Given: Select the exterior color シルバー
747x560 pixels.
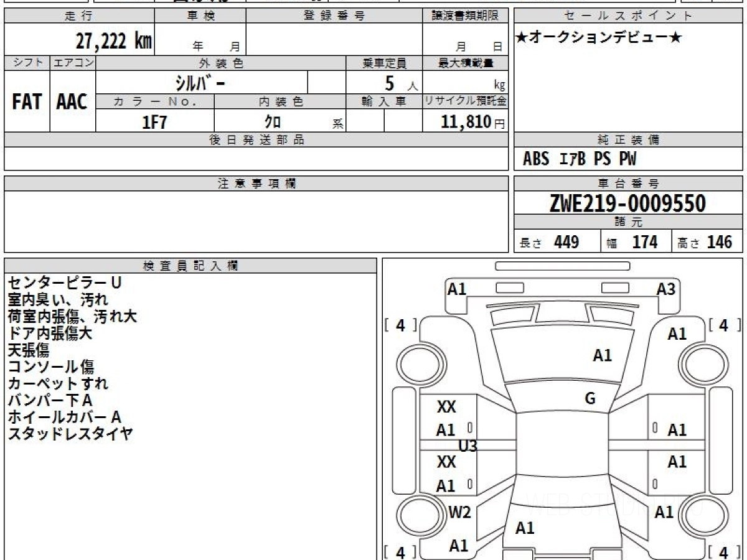Looking at the screenshot, I should (x=201, y=83).
